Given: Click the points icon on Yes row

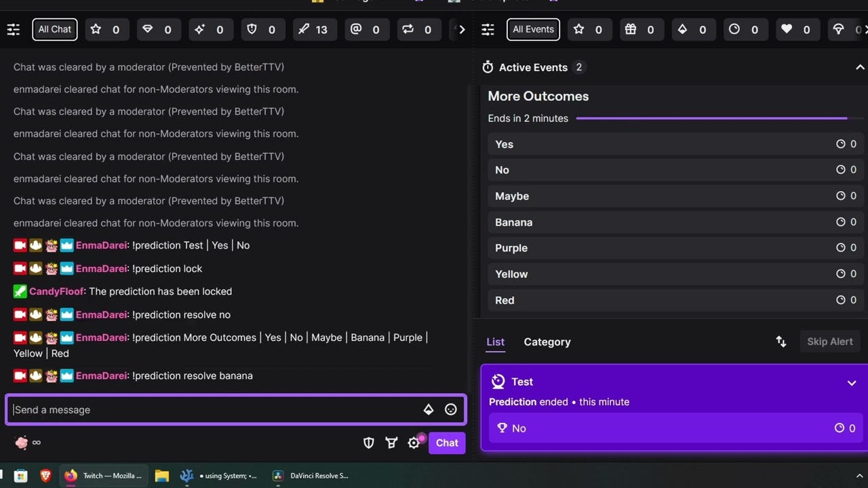Looking at the screenshot, I should point(841,144).
